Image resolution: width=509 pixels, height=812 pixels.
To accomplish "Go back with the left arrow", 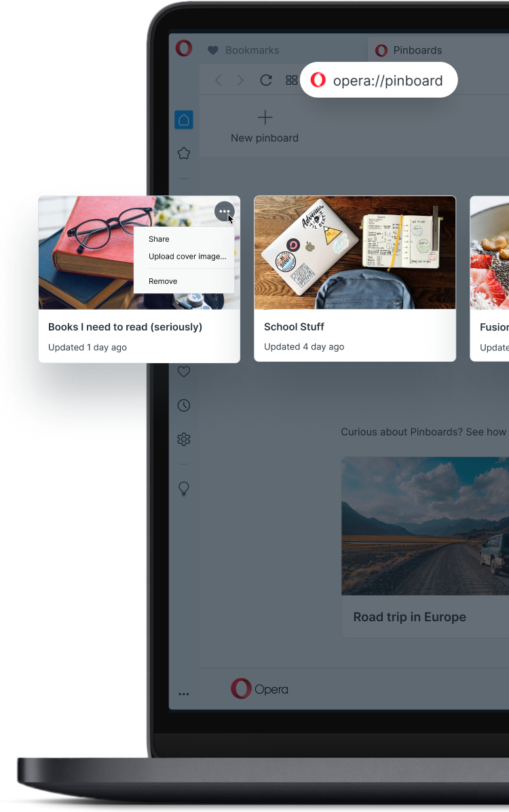I will [218, 80].
